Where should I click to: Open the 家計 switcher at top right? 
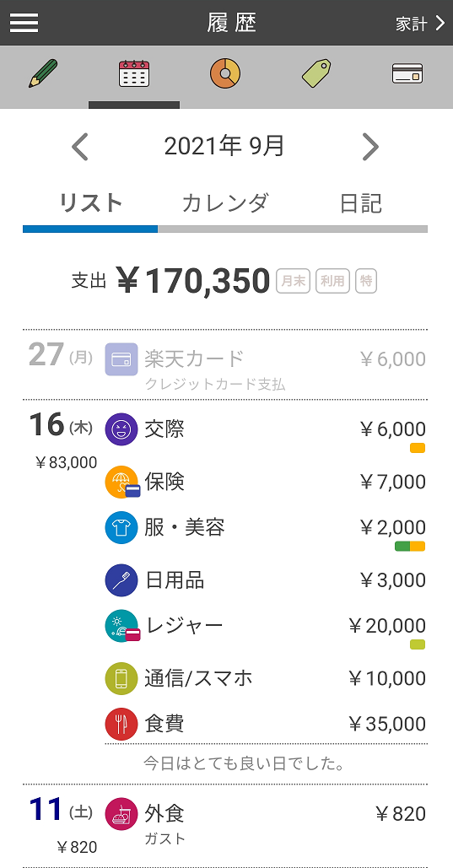click(x=421, y=24)
